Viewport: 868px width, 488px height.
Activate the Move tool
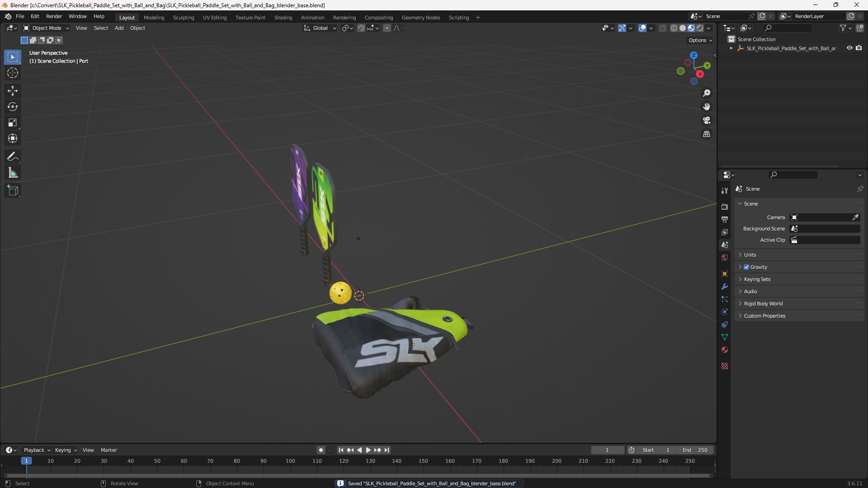click(x=13, y=91)
